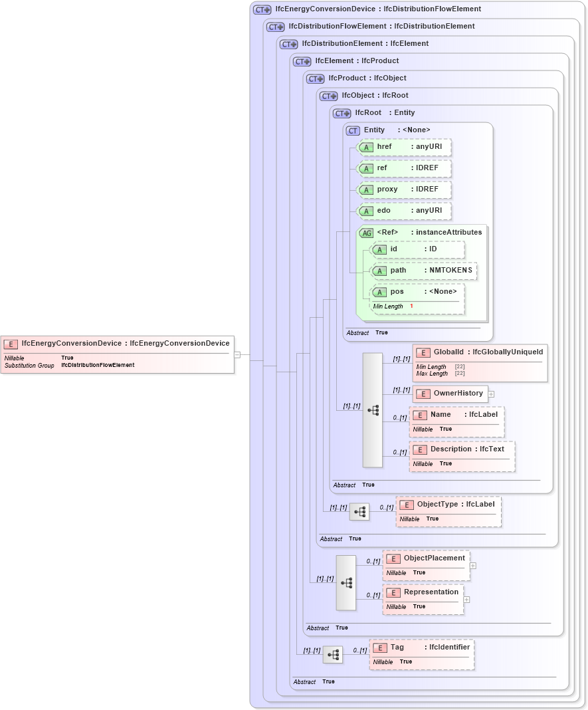
Task: Expand the Representation element plus sign
Action: pyautogui.click(x=466, y=600)
